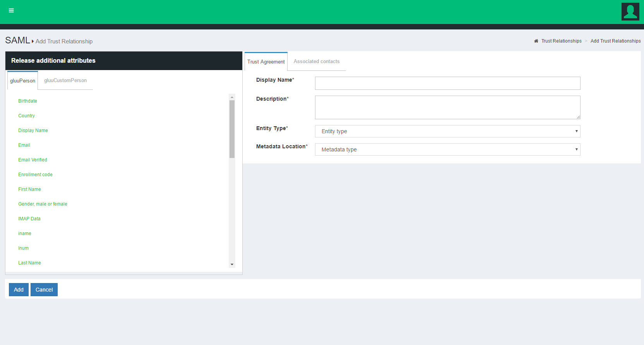Click the attributes list scrollbar thumb
Screen dimensions: 644x345
232,129
